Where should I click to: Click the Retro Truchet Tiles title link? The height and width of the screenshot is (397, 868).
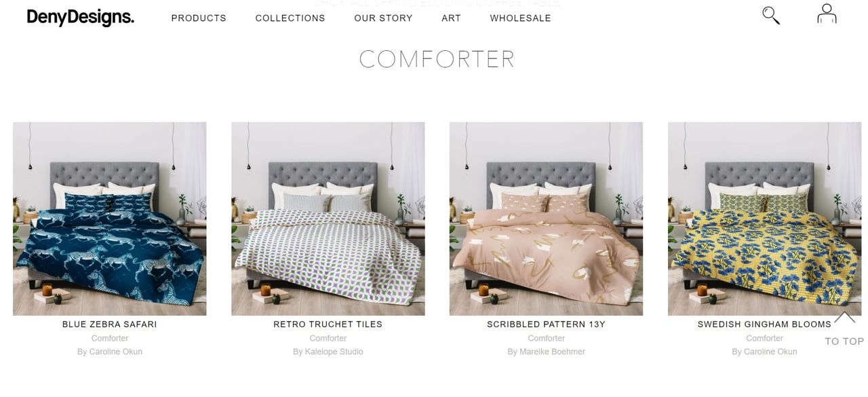328,324
